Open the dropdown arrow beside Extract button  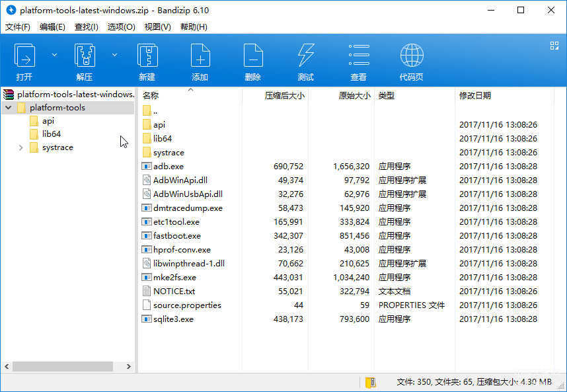pos(114,55)
